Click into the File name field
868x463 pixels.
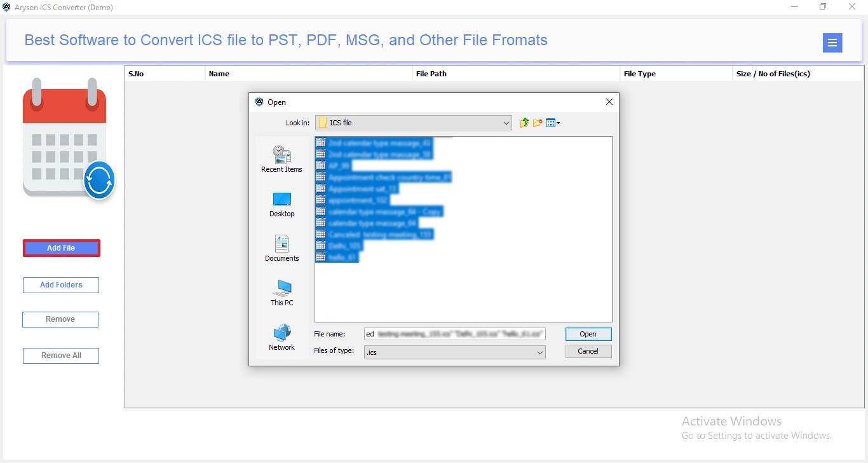click(x=455, y=334)
